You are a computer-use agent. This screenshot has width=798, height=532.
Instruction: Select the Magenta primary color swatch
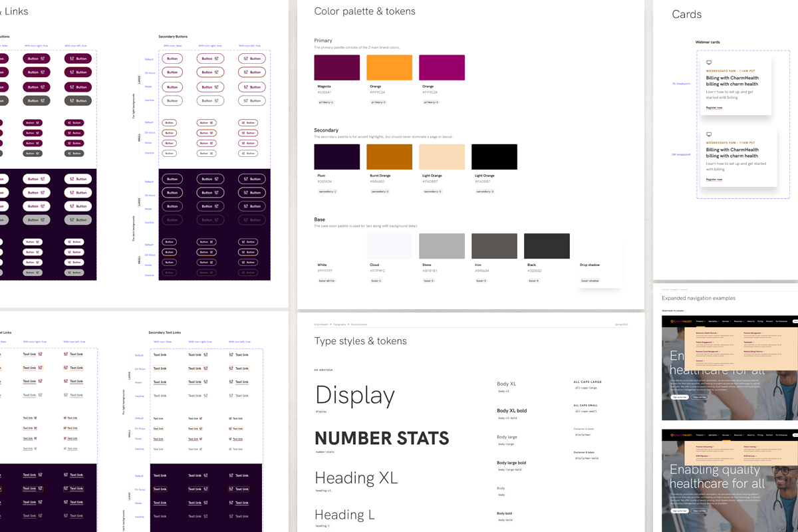pyautogui.click(x=336, y=67)
